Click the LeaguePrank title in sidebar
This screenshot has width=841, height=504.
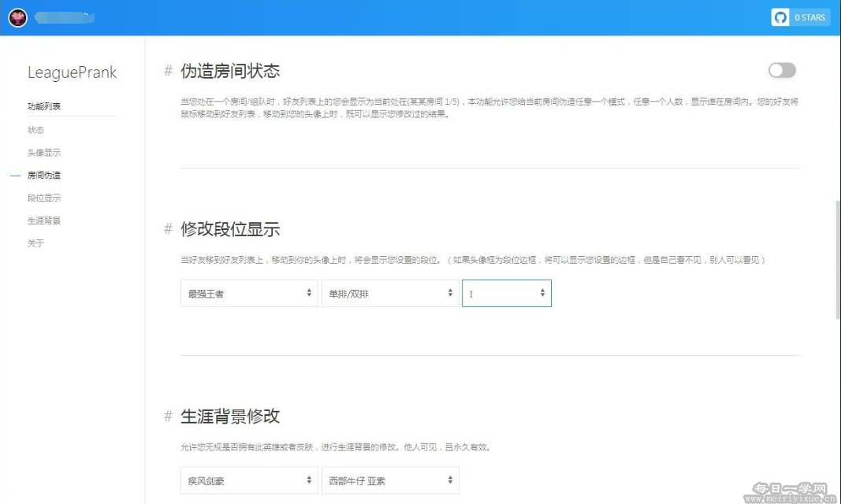(72, 72)
